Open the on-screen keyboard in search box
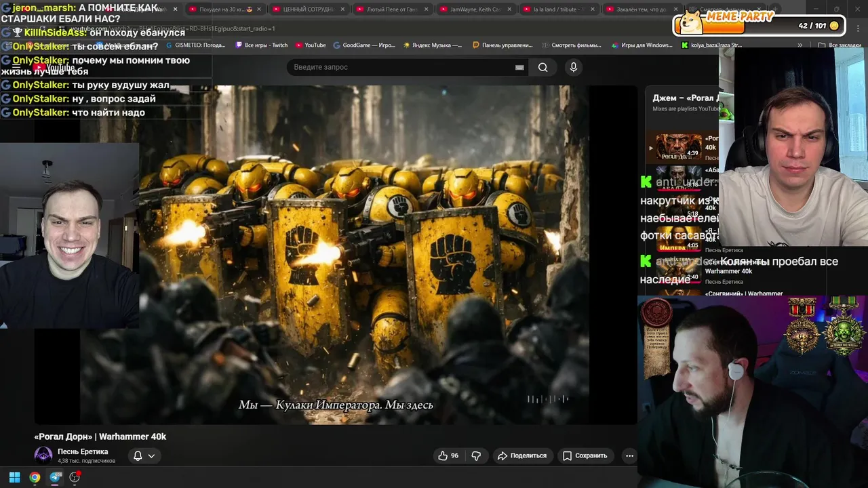Image resolution: width=868 pixels, height=488 pixels. 519,67
